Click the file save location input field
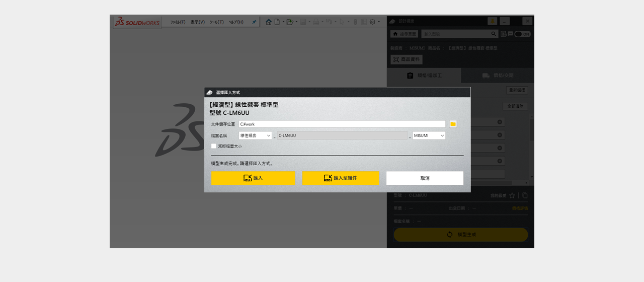Viewport: 644px width, 282px height. (x=342, y=124)
